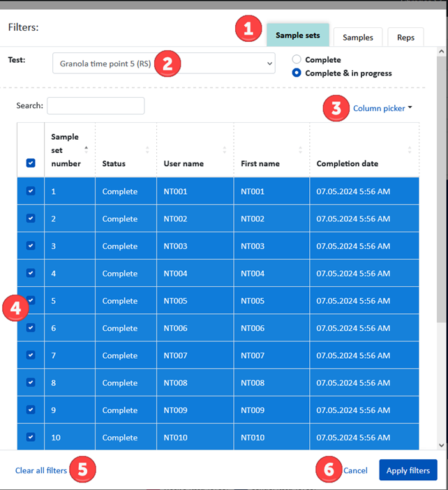Click the Clear all filters link
This screenshot has width=448, height=490.
[x=41, y=470]
